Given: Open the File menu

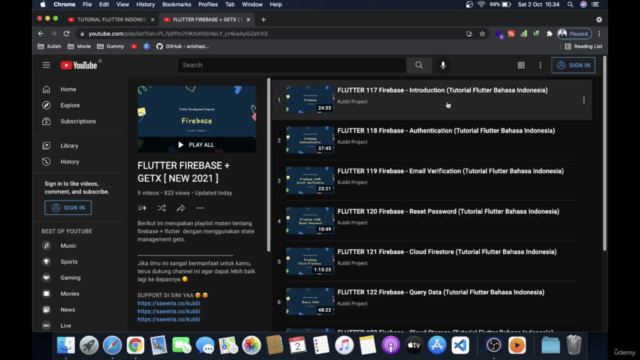Looking at the screenshot, I should (87, 4).
